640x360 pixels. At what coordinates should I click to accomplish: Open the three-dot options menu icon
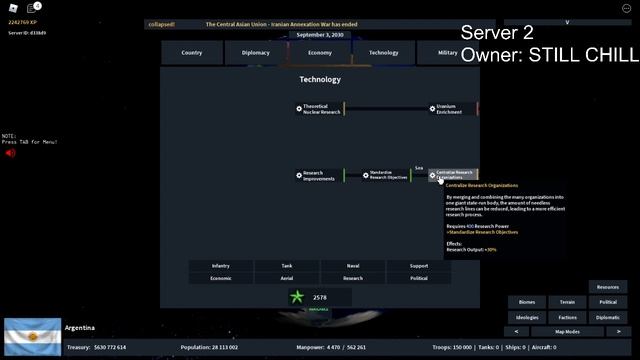point(626,8)
